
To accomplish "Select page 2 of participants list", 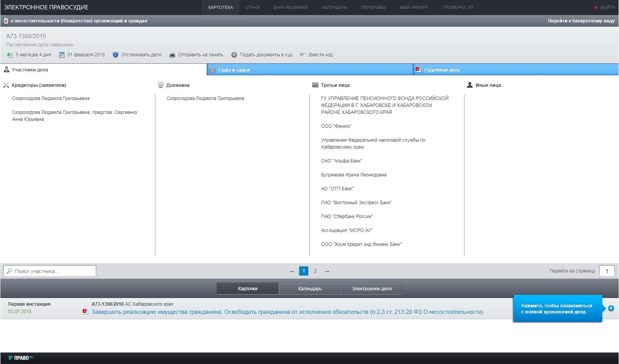I will [x=315, y=271].
